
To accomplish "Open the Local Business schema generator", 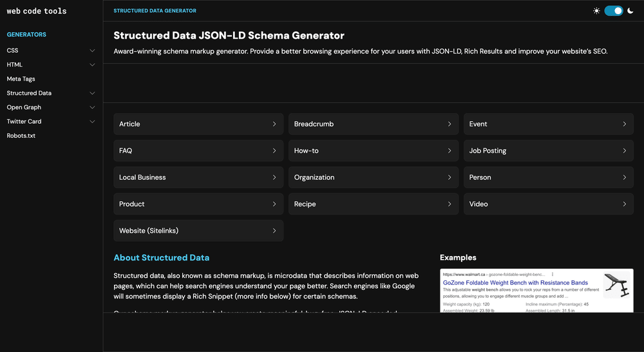I will 198,177.
